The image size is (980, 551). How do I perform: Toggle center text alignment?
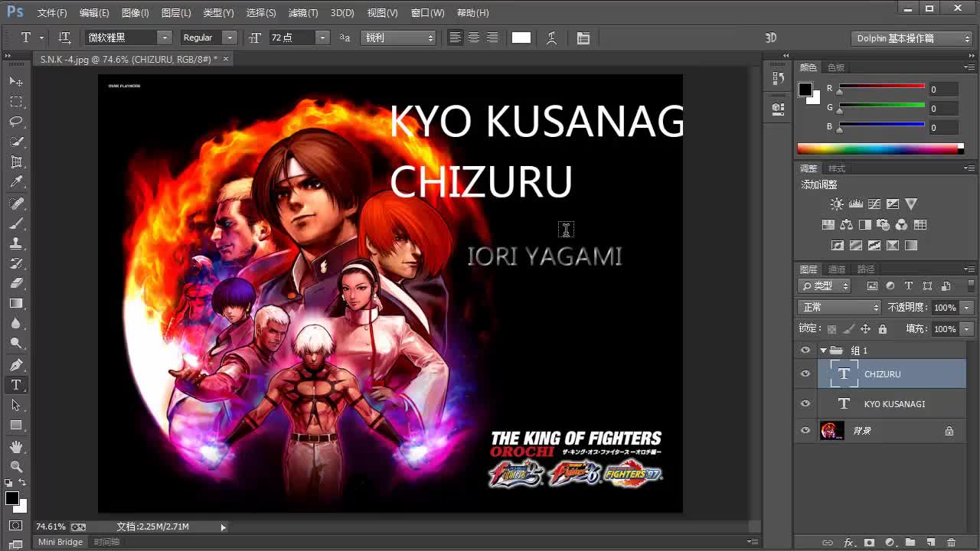(474, 37)
